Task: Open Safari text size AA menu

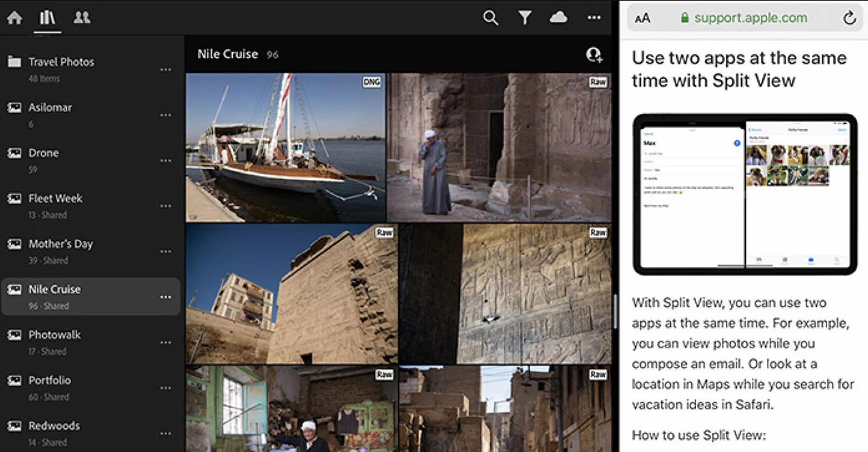Action: [642, 18]
